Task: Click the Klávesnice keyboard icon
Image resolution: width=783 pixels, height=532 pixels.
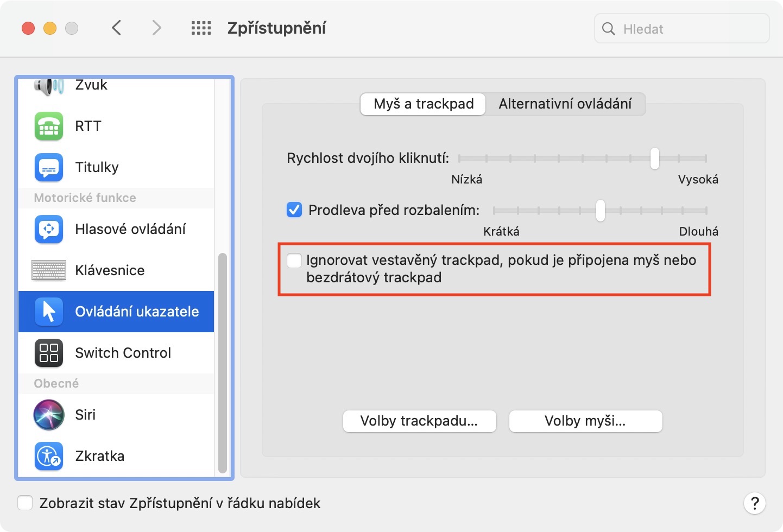Action: [x=49, y=270]
